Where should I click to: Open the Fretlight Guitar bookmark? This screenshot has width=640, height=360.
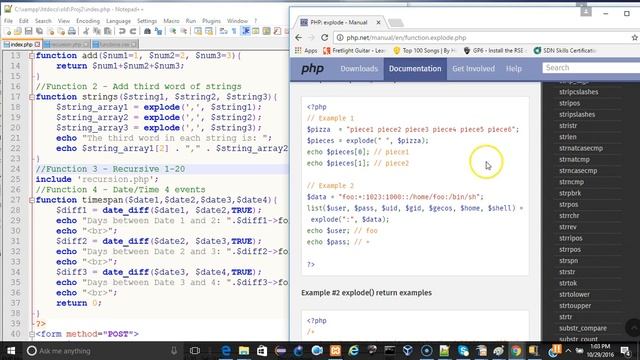coord(354,51)
